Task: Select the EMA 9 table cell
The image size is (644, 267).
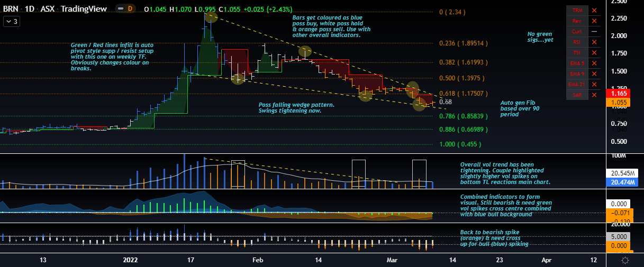Action: point(576,74)
